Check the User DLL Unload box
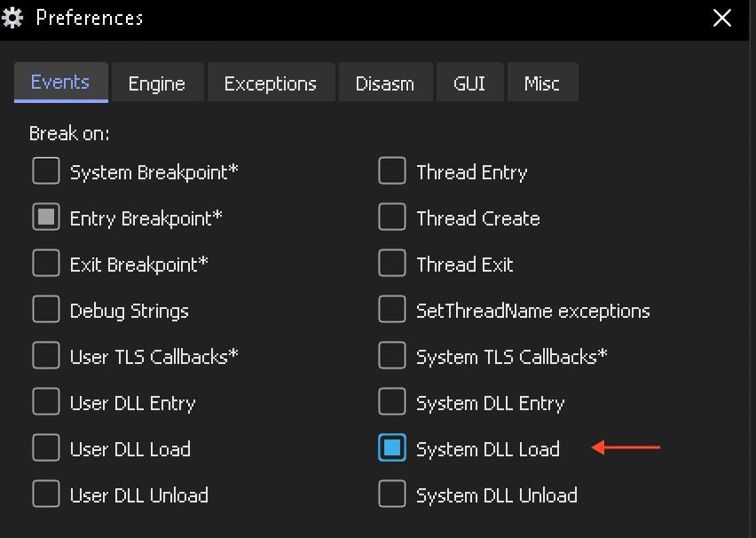 click(x=46, y=494)
